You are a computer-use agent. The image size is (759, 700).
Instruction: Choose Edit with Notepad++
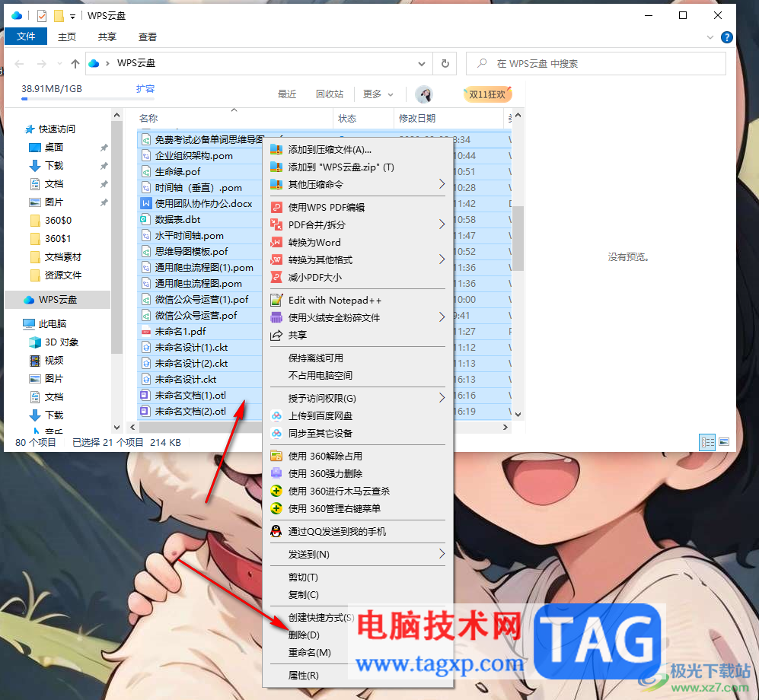(358, 301)
